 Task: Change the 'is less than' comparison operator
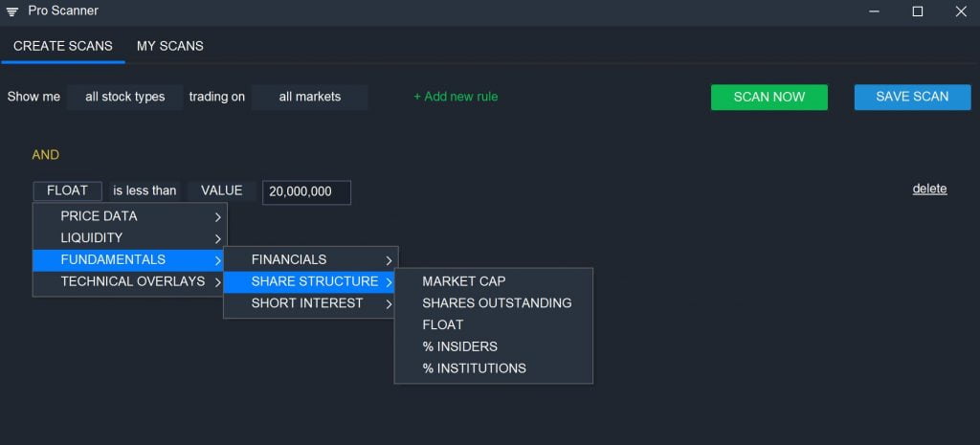coord(145,191)
